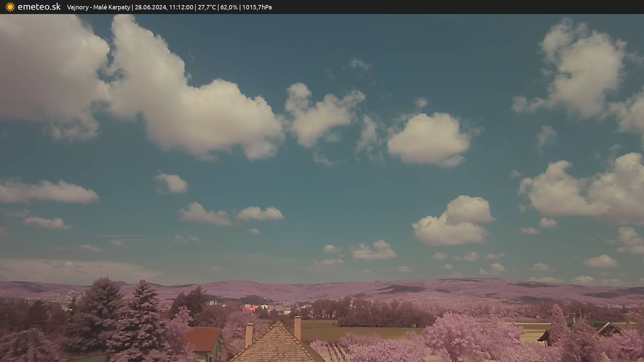Click the rounded cloud at image center-right
Screen dimensions: 644x362
pyautogui.click(x=429, y=139)
